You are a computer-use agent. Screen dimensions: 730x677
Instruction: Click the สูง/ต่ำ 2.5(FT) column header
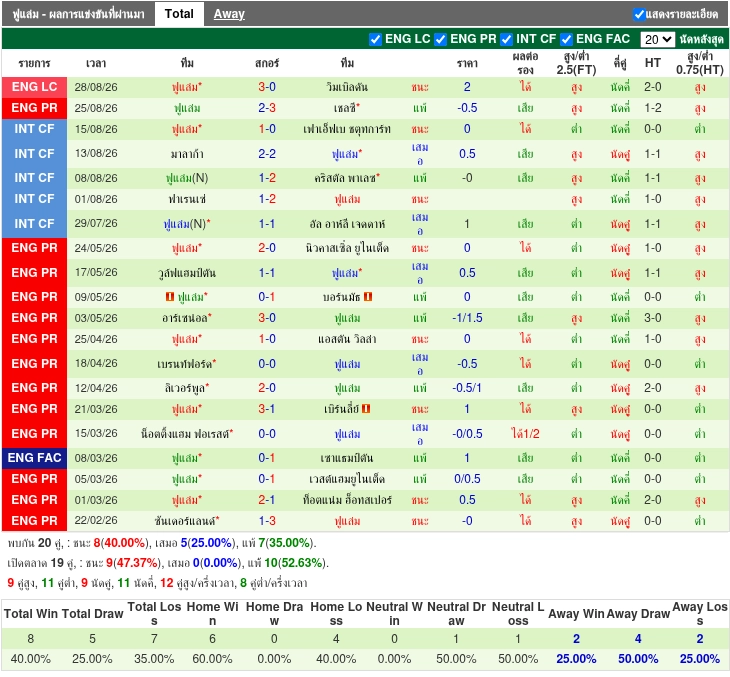point(576,63)
